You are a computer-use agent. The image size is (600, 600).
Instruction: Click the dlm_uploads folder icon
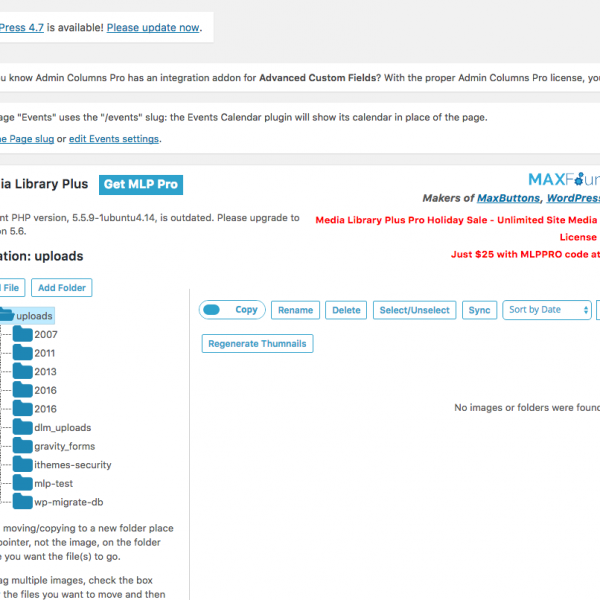[x=23, y=427]
